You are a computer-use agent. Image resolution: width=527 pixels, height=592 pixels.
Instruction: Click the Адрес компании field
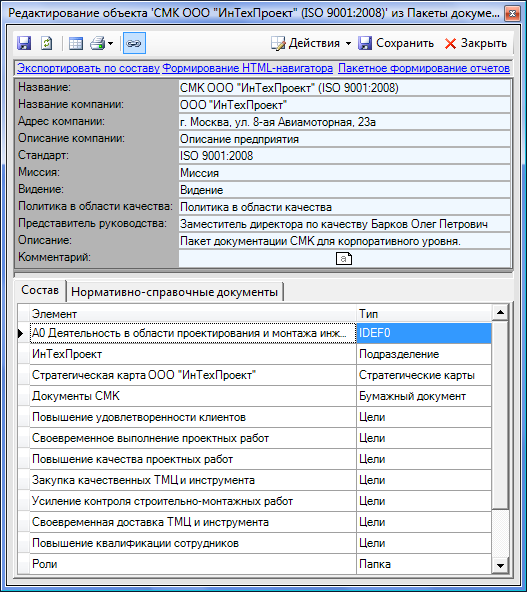click(x=344, y=122)
